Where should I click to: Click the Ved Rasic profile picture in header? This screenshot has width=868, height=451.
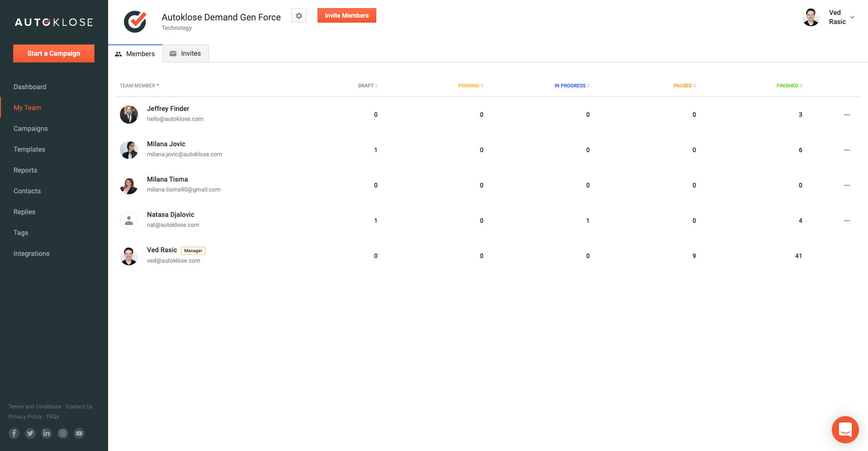[x=811, y=17]
